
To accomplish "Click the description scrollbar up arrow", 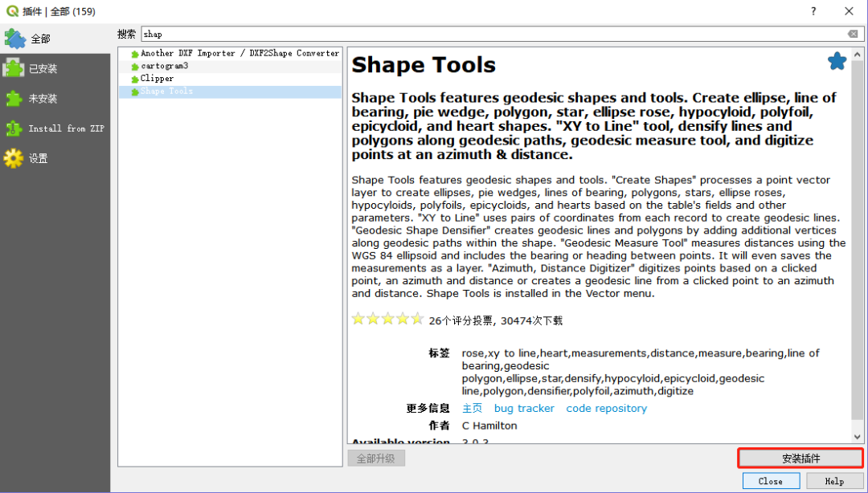I will 857,55.
